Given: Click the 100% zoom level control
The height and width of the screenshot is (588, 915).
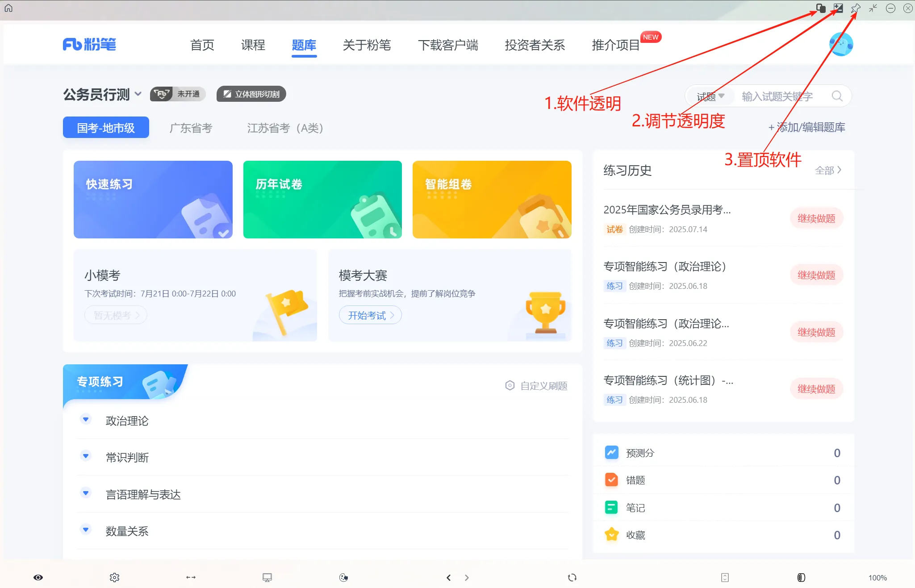Looking at the screenshot, I should pyautogui.click(x=877, y=577).
